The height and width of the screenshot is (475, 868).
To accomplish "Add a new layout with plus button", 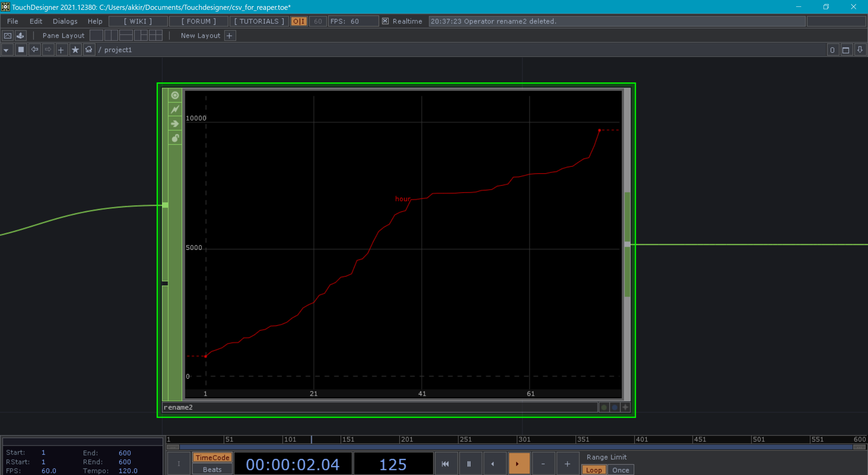I will (230, 36).
